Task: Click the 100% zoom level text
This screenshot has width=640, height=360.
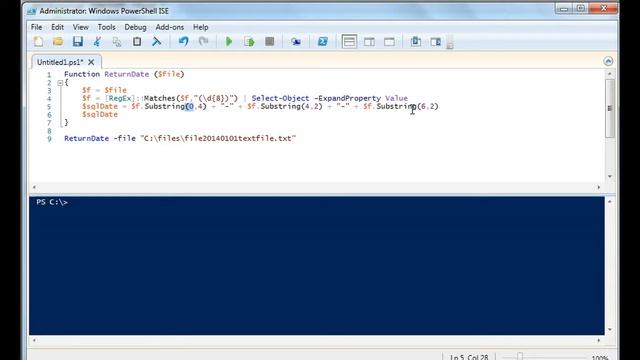Action: tap(600, 358)
